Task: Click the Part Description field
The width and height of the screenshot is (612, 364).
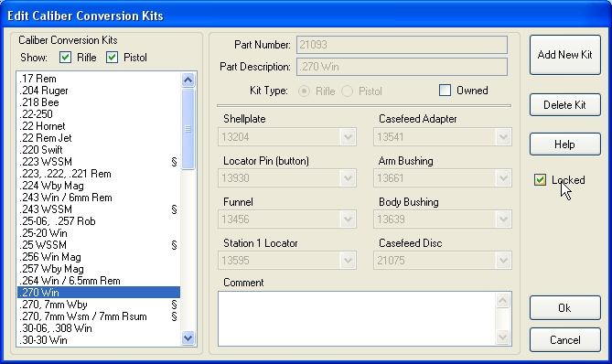Action: (402, 67)
